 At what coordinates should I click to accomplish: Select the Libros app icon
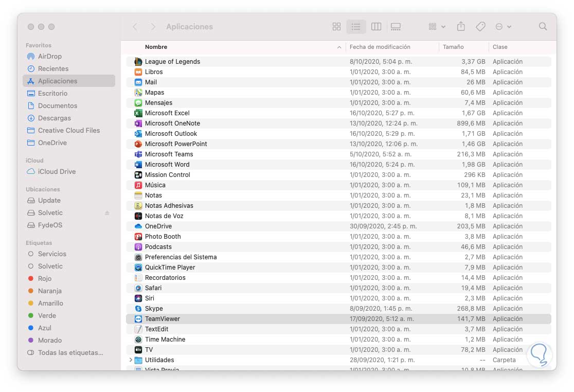(138, 72)
